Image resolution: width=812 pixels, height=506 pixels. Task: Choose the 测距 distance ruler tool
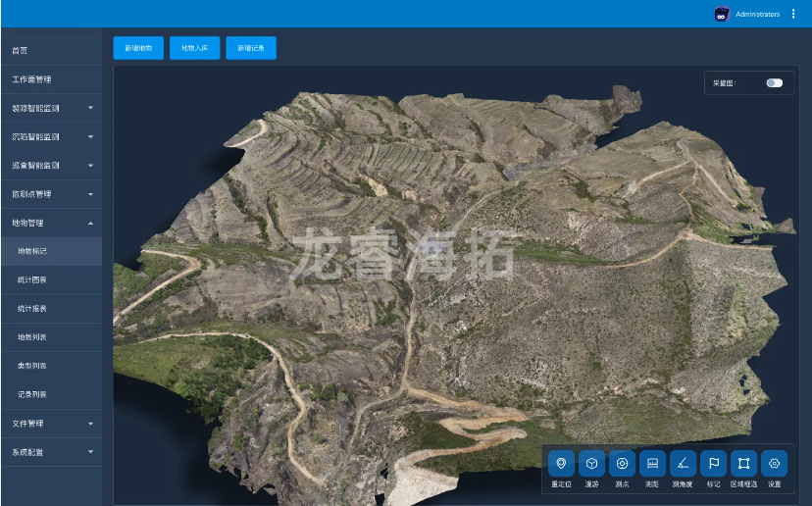pyautogui.click(x=652, y=463)
